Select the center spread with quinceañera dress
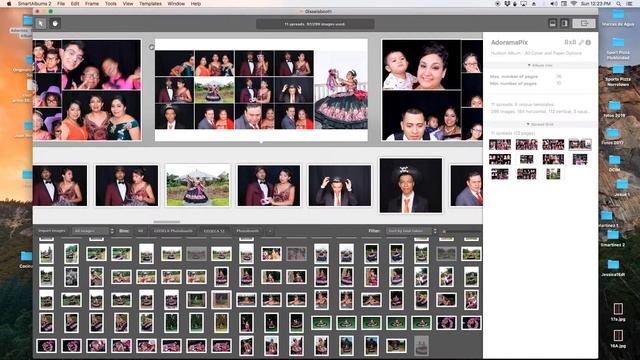640x360 pixels. pyautogui.click(x=261, y=90)
